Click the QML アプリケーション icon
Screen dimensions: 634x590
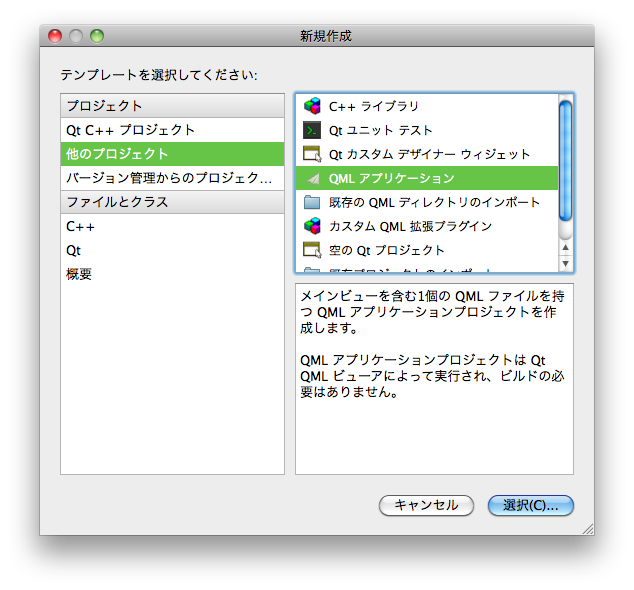(312, 178)
